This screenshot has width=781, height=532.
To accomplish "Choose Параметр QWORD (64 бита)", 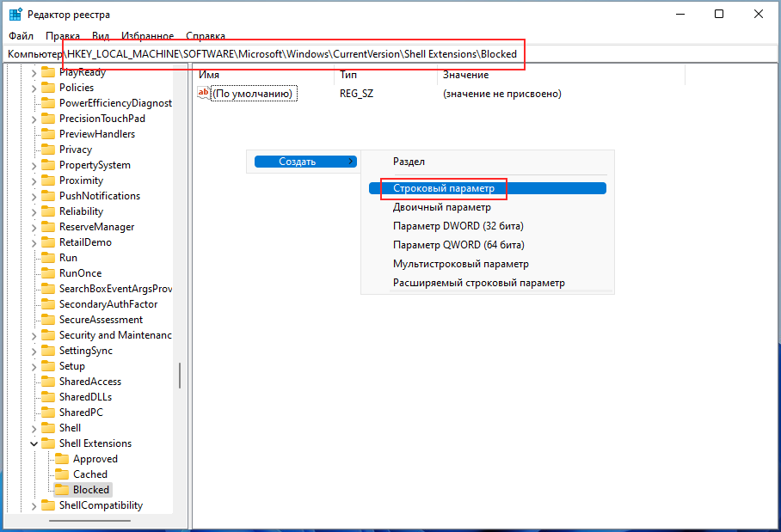I will click(x=488, y=245).
